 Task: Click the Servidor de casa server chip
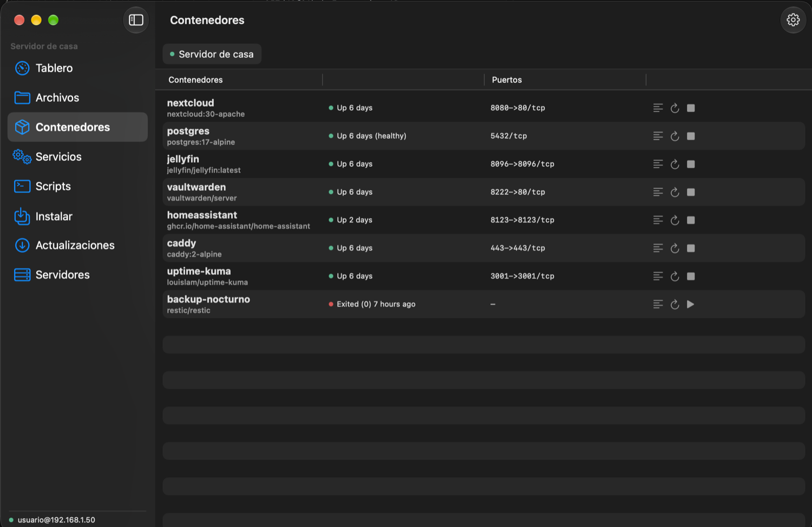tap(212, 54)
